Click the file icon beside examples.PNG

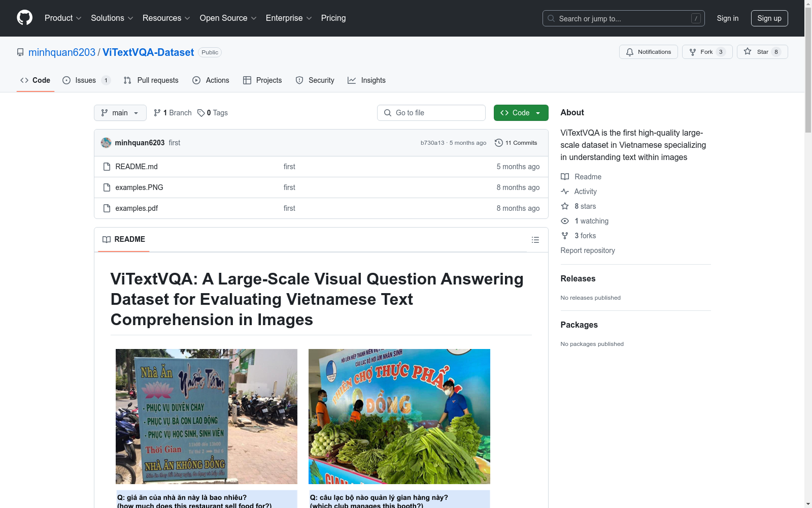pyautogui.click(x=107, y=187)
